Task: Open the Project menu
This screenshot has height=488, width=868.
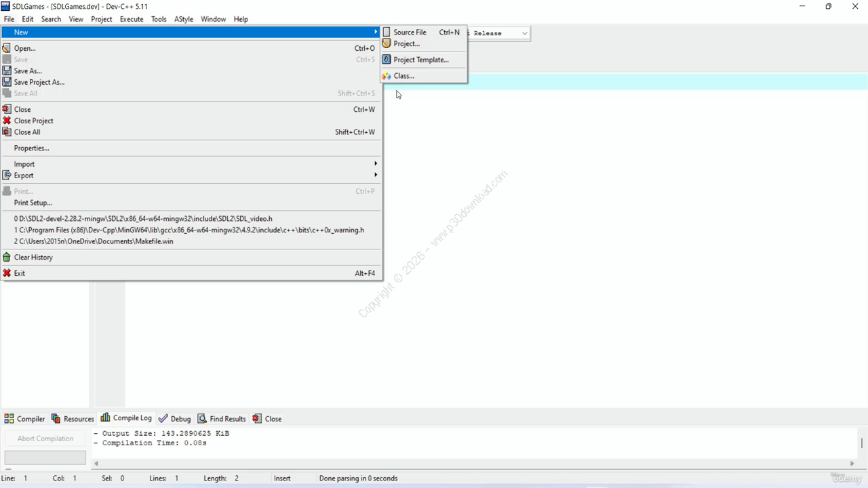Action: (102, 19)
